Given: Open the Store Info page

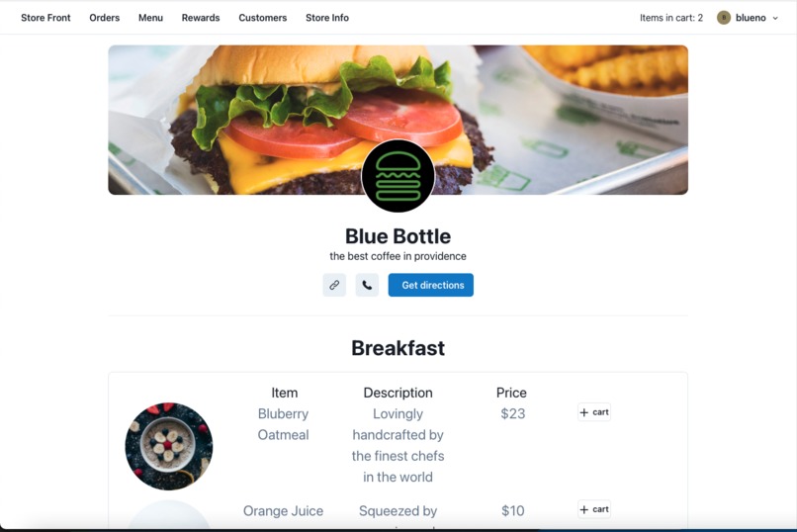Looking at the screenshot, I should [327, 18].
